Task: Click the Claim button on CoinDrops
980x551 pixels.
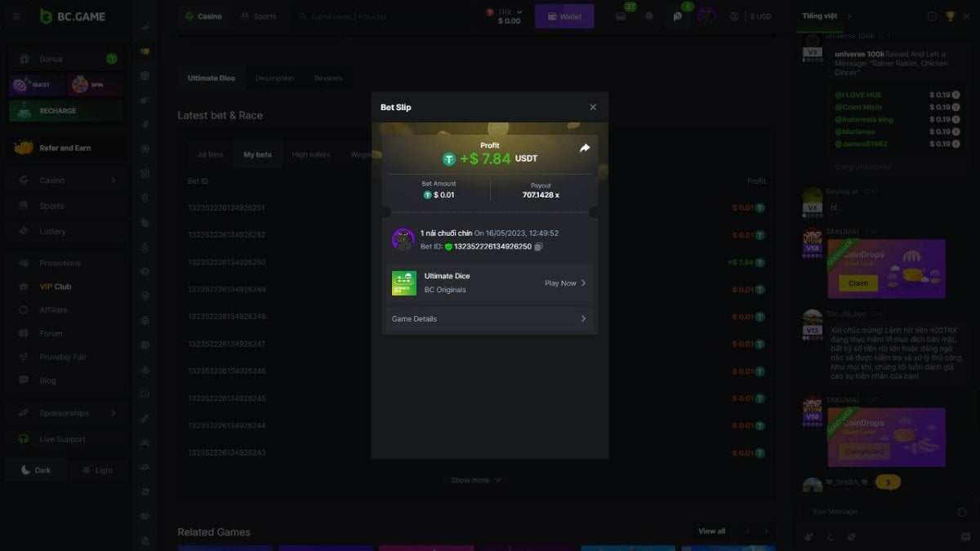Action: pyautogui.click(x=858, y=283)
